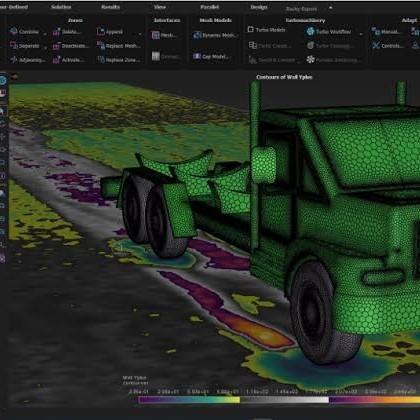
Task: Click the Delete zones tool
Action: [x=67, y=32]
